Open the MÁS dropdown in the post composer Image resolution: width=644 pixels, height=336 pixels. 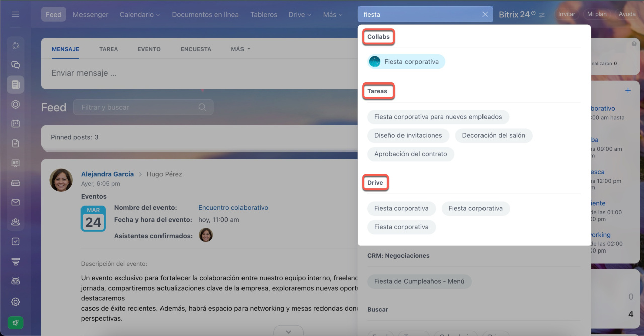(240, 49)
